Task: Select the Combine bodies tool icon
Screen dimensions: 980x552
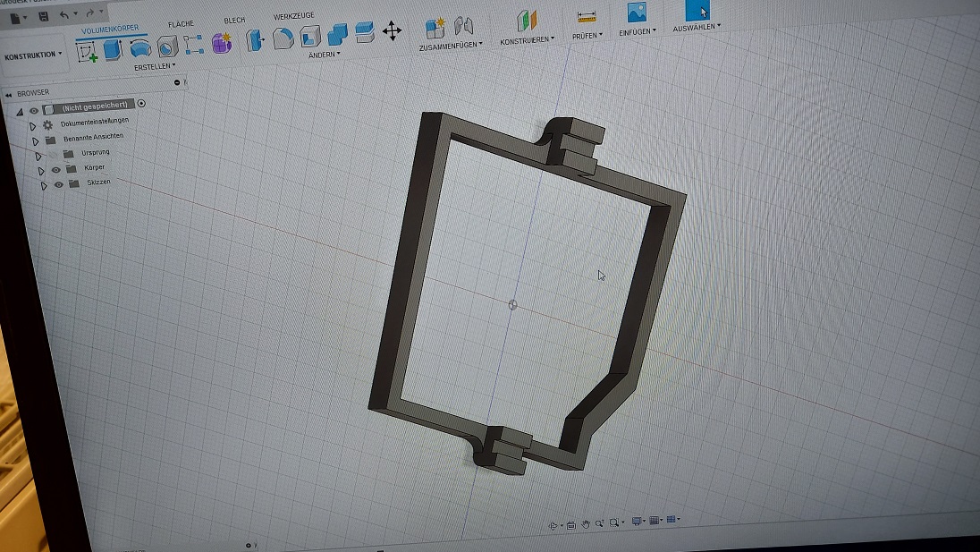Action: 337,34
